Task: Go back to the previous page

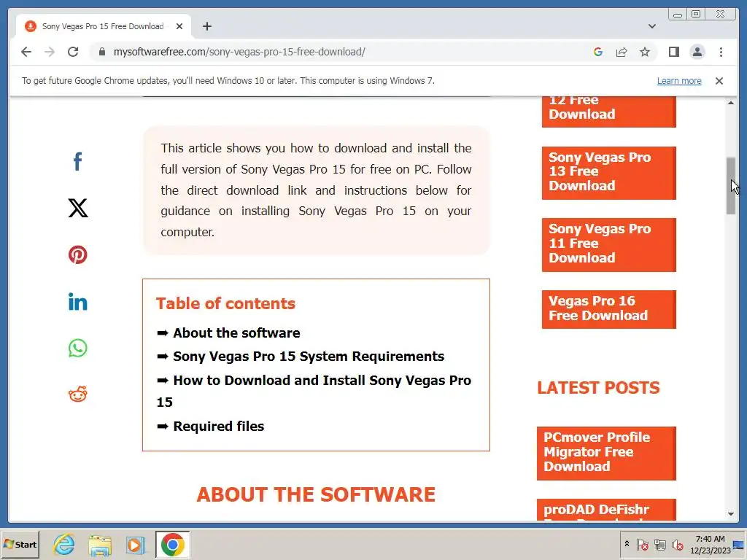Action: [26, 52]
